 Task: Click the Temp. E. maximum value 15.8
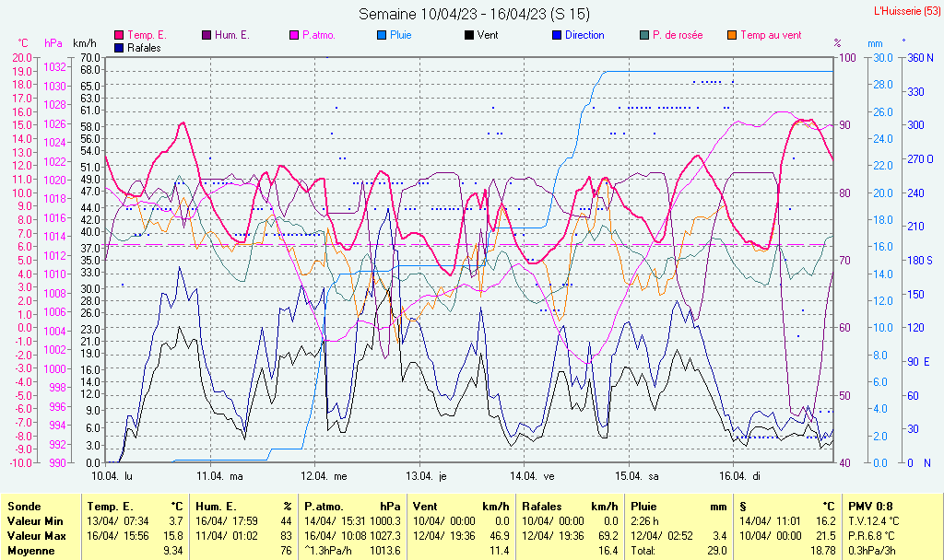click(173, 536)
